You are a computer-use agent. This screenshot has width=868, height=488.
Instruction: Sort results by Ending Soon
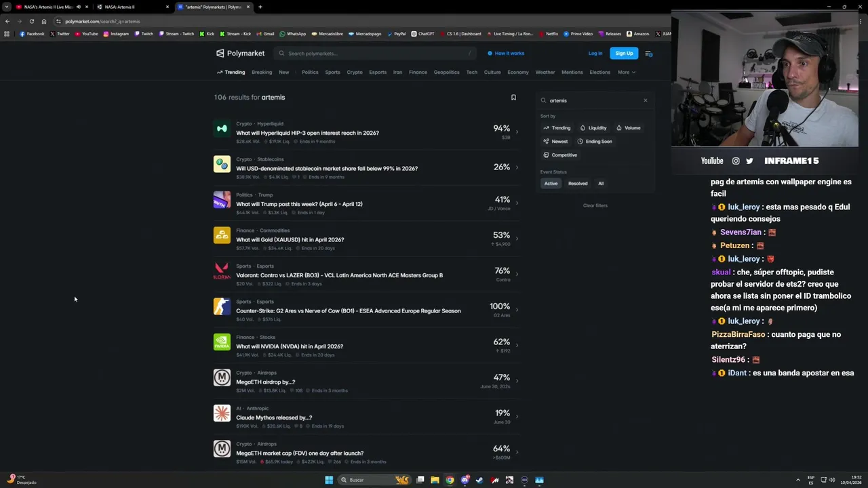(x=595, y=141)
